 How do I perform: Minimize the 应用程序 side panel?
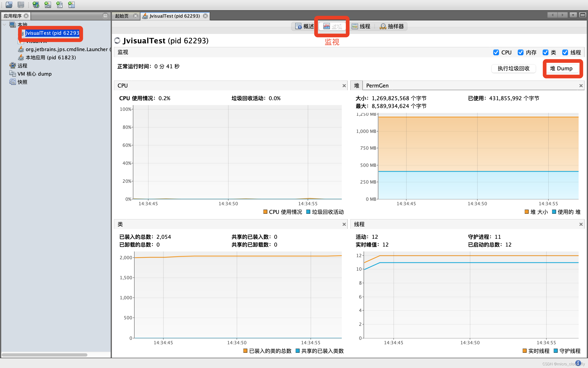point(105,16)
